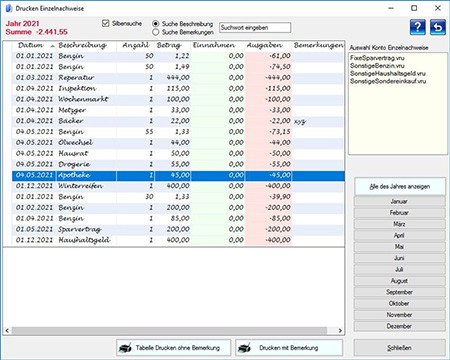Select the Inspektion row
The height and width of the screenshot is (360, 450).
pyautogui.click(x=178, y=89)
